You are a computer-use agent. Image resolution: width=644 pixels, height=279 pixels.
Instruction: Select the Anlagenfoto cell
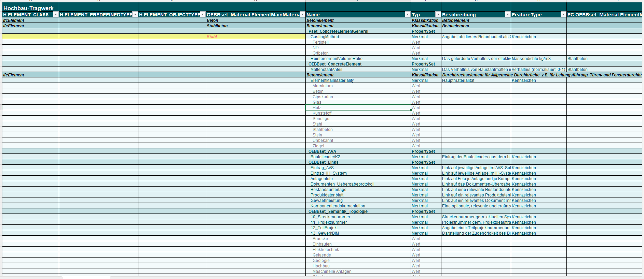[x=358, y=179]
